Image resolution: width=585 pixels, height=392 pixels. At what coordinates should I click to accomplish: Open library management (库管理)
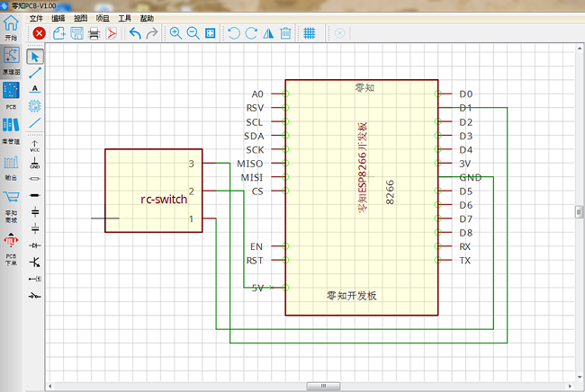click(x=11, y=130)
